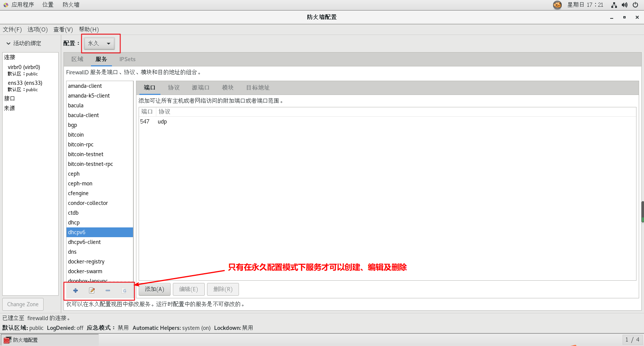
Task: Click the 编辑(E) button
Action: [189, 289]
